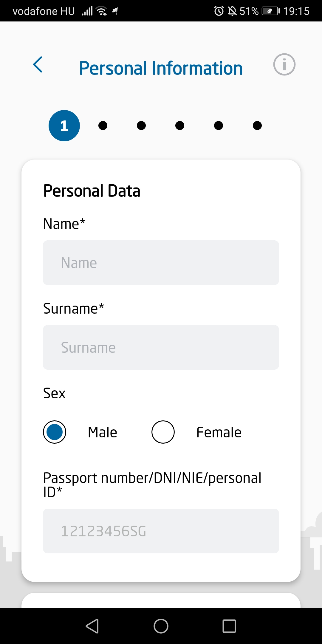Screen dimensions: 322x644
Task: Tap the Android back navigation button
Action: [x=92, y=626]
